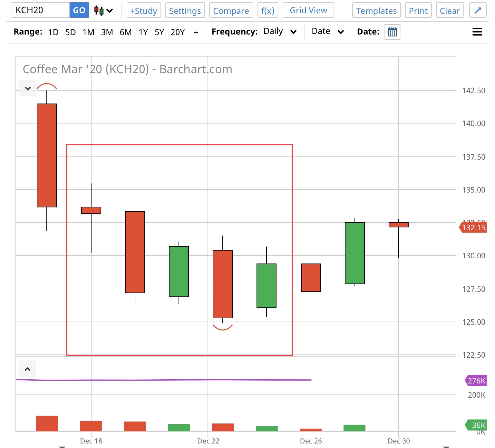Click the Clear button
This screenshot has width=495, height=448.
450,11
